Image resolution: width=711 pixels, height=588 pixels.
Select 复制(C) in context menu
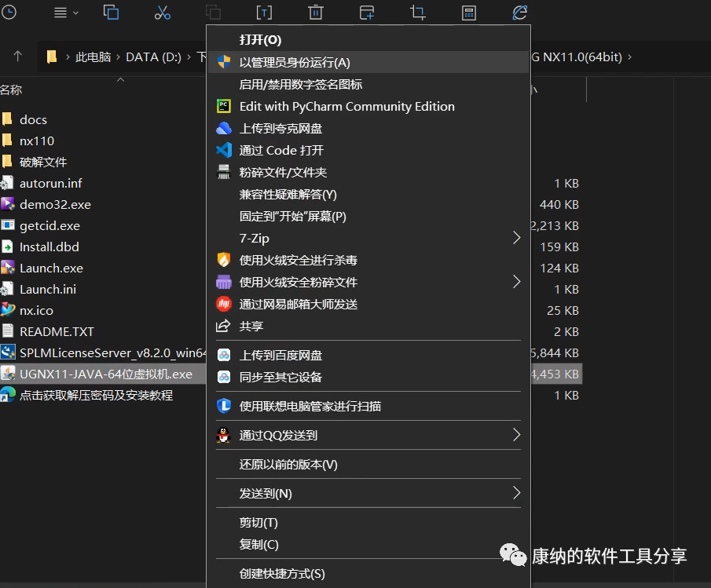368,544
